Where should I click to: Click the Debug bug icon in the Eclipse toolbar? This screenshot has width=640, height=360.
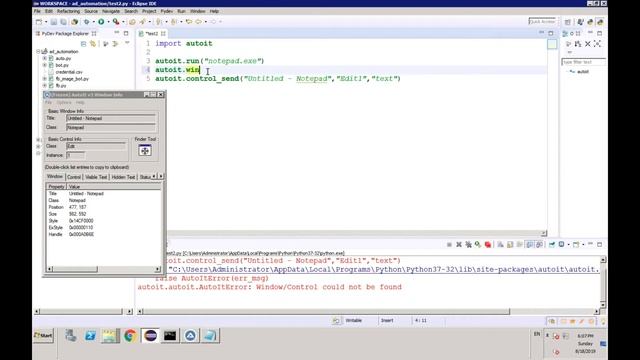point(86,22)
